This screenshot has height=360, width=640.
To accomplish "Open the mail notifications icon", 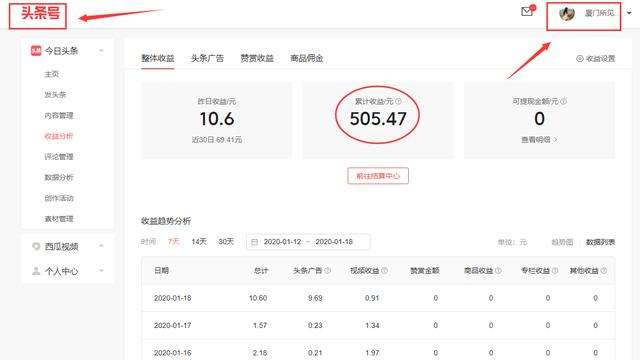I will tap(527, 11).
